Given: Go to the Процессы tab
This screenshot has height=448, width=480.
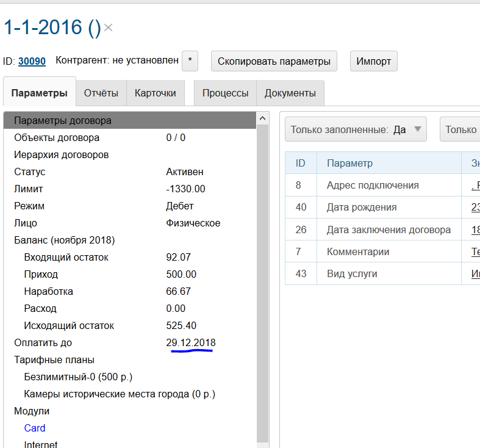Looking at the screenshot, I should click(225, 93).
